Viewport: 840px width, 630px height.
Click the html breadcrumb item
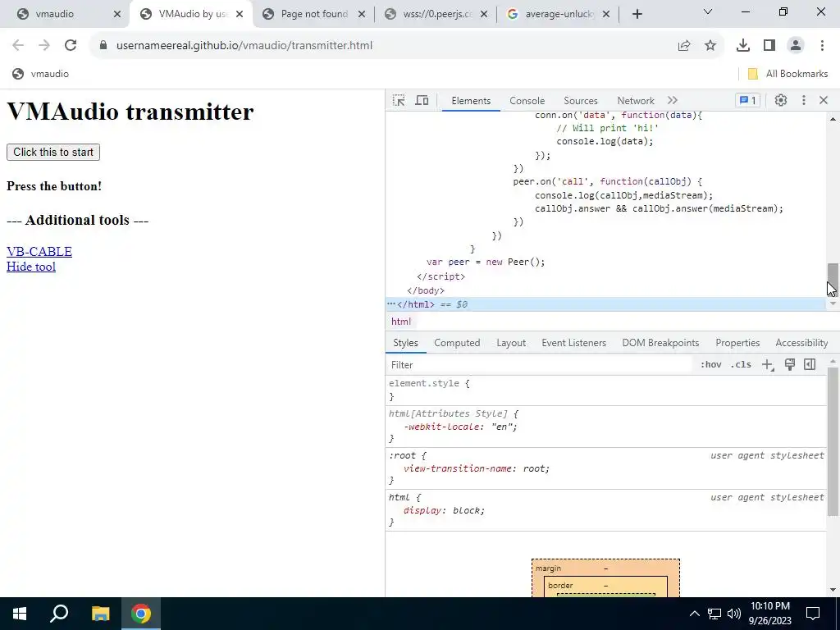(401, 322)
